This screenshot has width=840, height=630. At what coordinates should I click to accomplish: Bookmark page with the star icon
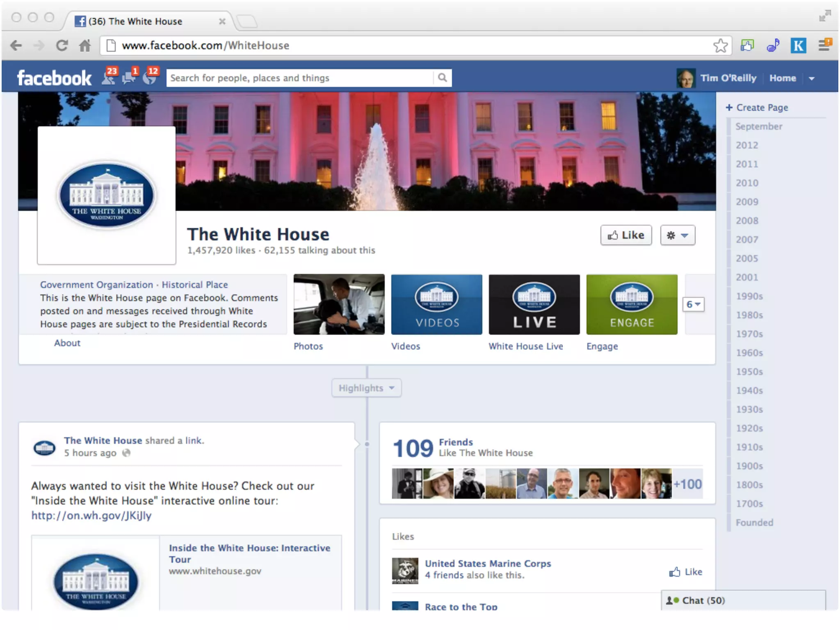coord(720,46)
